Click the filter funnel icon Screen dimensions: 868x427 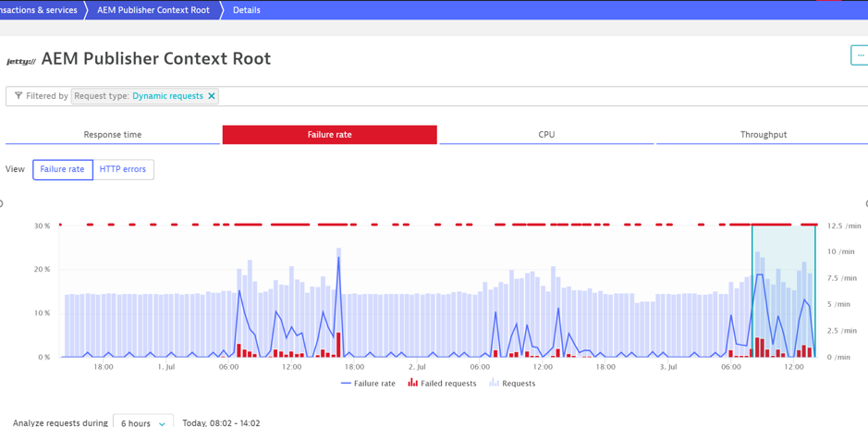[18, 96]
